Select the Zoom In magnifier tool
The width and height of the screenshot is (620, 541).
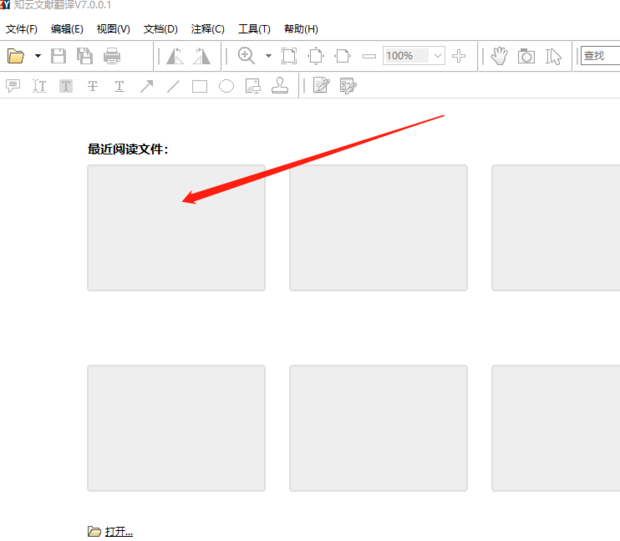pos(246,56)
